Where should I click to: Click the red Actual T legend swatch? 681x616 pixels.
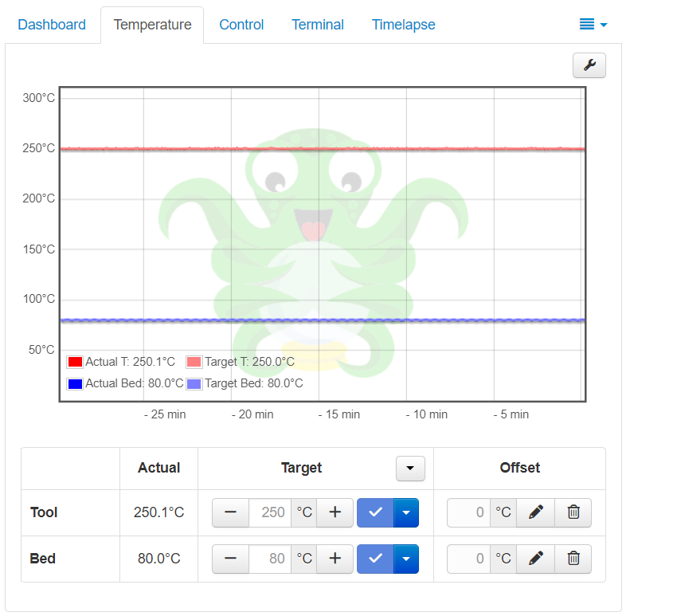(x=74, y=361)
